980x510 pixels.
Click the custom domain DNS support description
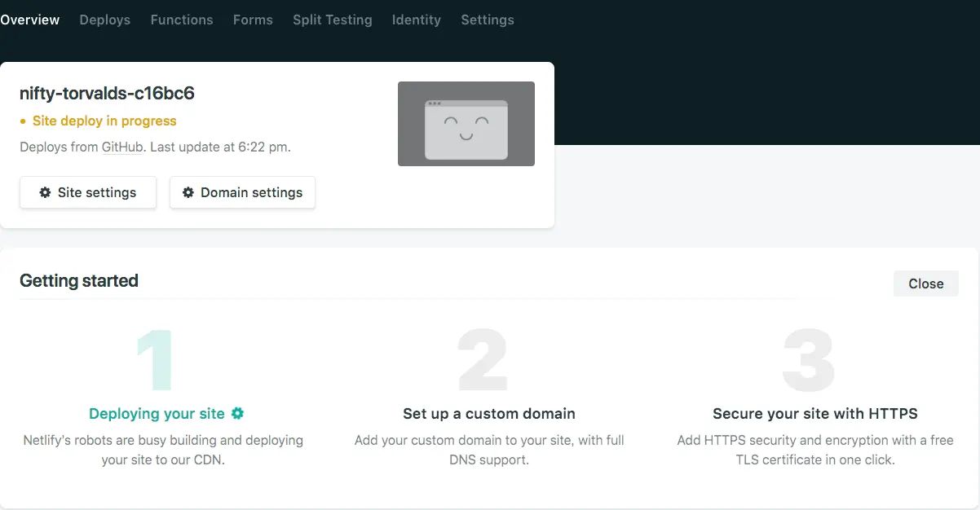click(489, 450)
